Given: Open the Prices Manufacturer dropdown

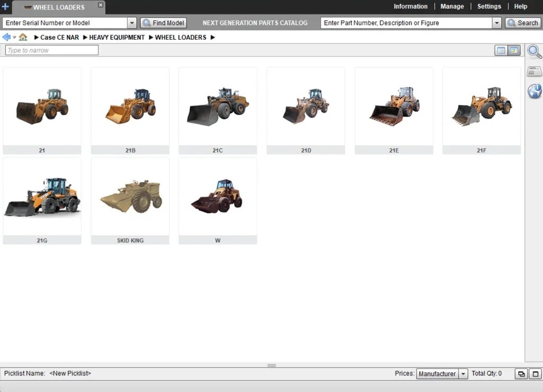Looking at the screenshot, I should click(x=463, y=374).
